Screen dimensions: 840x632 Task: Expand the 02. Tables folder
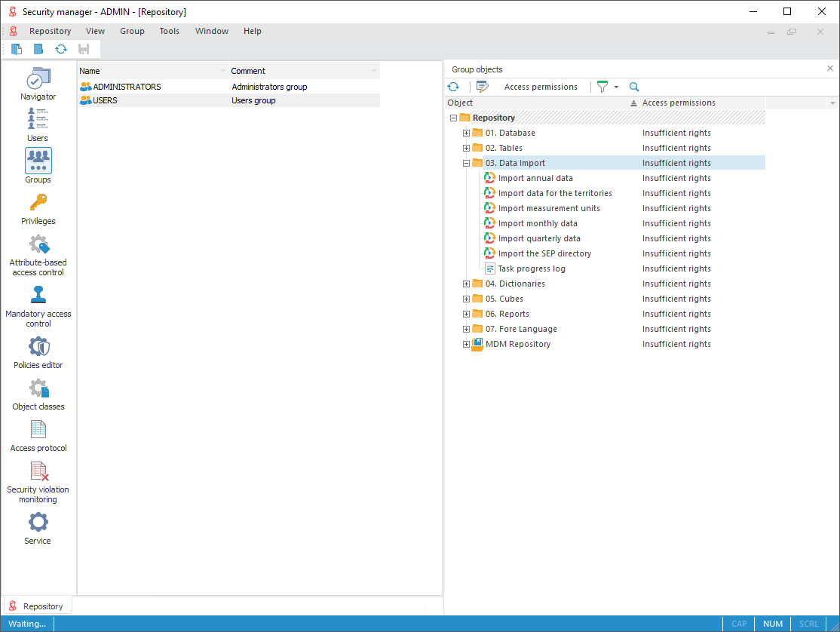click(467, 148)
